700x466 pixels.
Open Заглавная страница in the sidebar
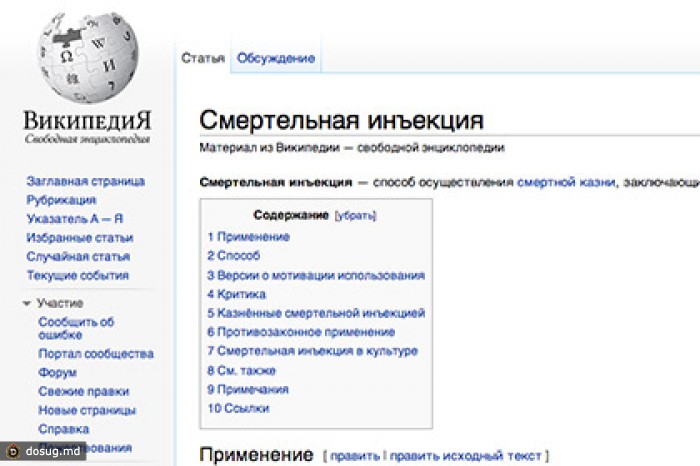click(86, 181)
